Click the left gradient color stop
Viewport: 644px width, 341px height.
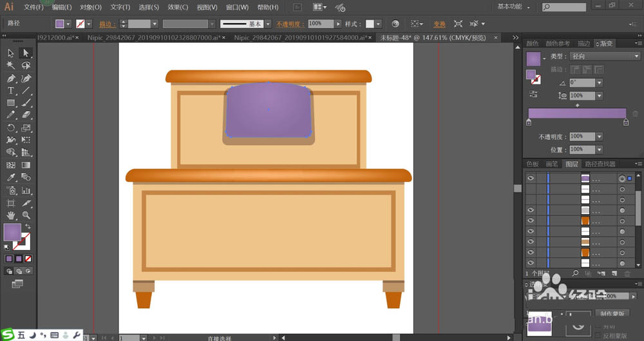click(529, 122)
